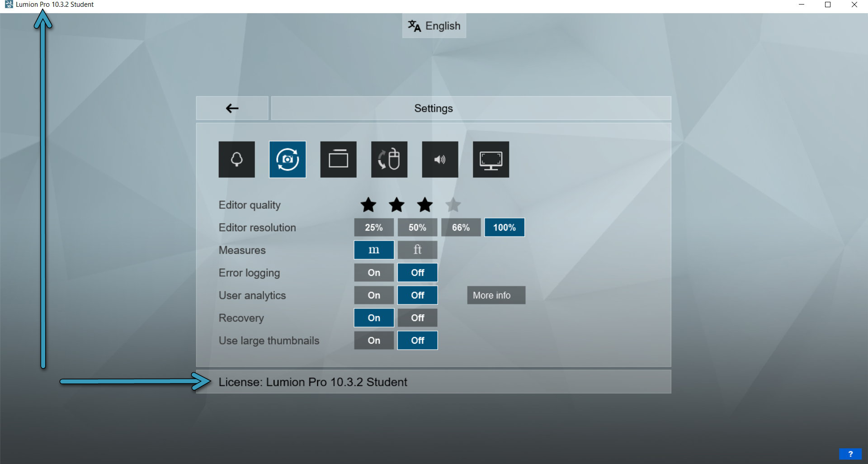Toggle the invert camera pan icon

288,160
